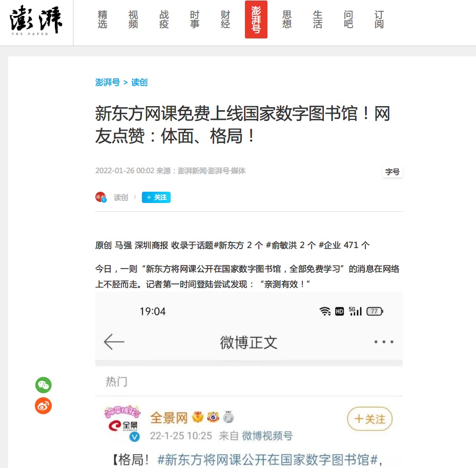
Task: Click the +关注 button next to 全景网
Action: [x=370, y=419]
